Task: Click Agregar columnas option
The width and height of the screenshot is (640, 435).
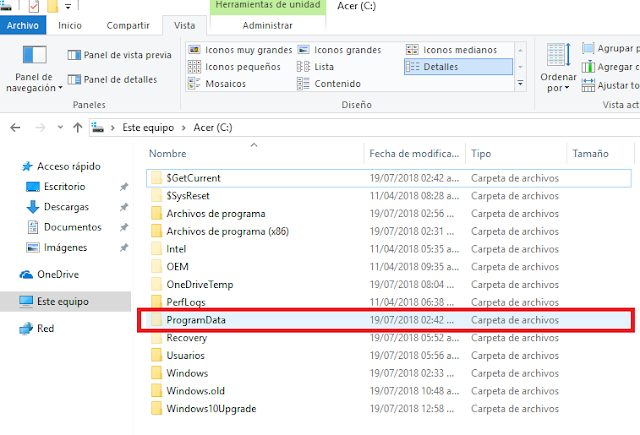Action: click(610, 67)
